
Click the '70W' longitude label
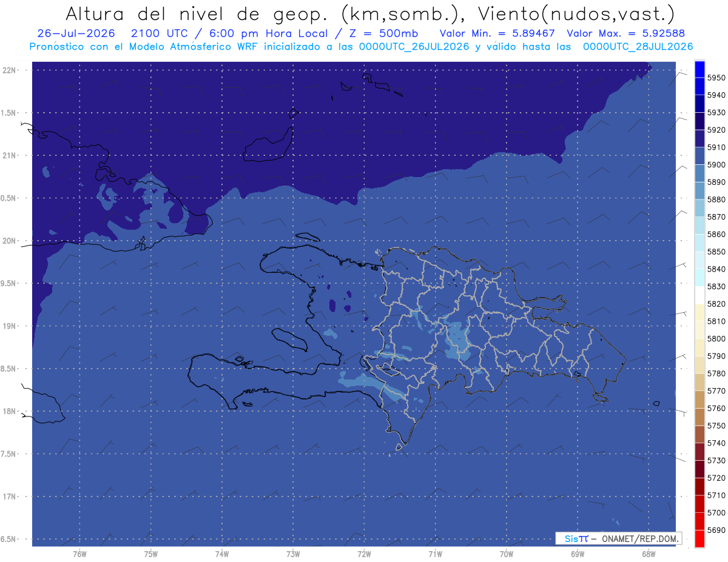(x=507, y=554)
